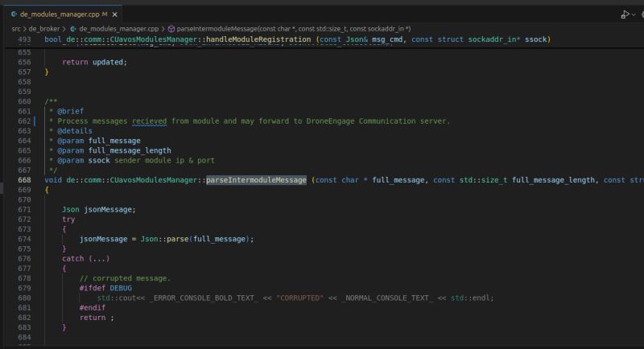Image resolution: width=644 pixels, height=349 pixels.
Task: Click the "CORRUPTED" string literal
Action: [299, 298]
